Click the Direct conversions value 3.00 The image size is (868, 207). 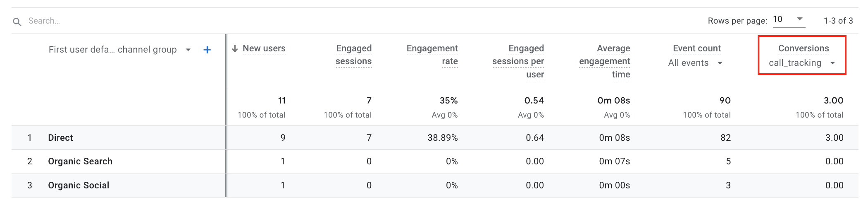click(834, 138)
